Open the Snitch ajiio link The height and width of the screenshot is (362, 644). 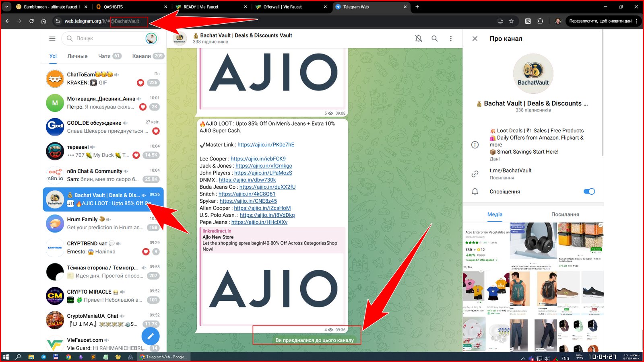[x=247, y=194]
